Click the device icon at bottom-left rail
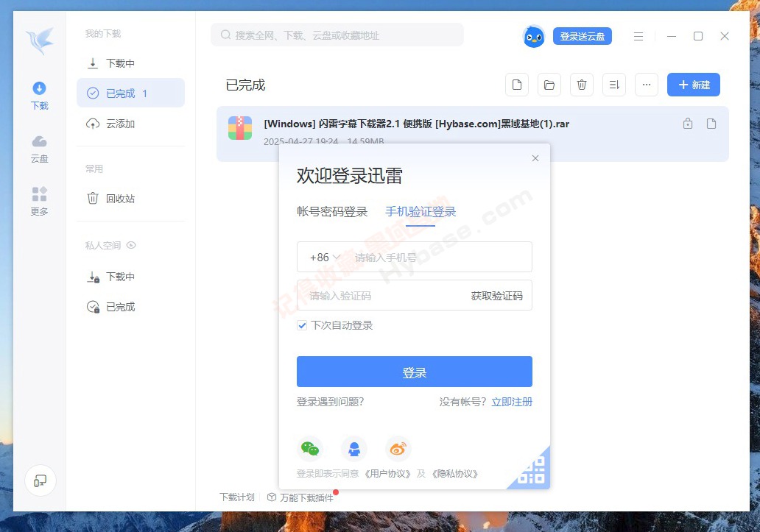Viewport: 760px width, 532px height. (41, 480)
